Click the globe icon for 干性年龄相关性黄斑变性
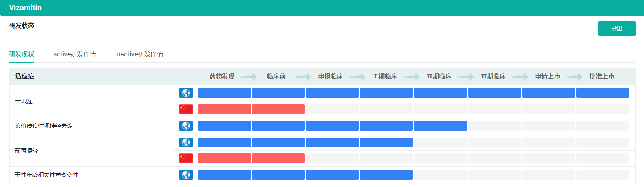Viewport: 644px width, 187px height. pyautogui.click(x=186, y=175)
